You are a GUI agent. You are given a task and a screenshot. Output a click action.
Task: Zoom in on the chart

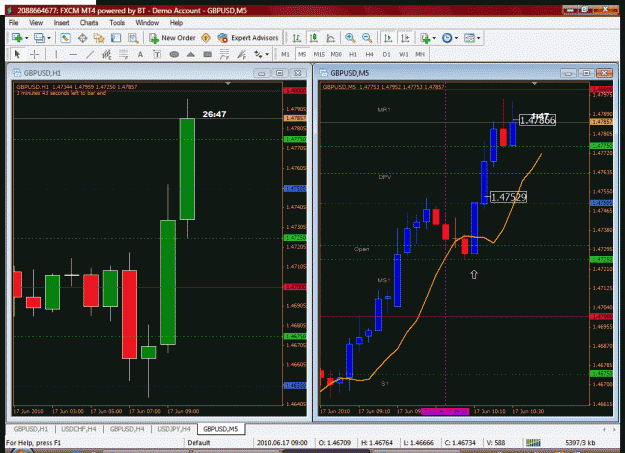pyautogui.click(x=350, y=38)
